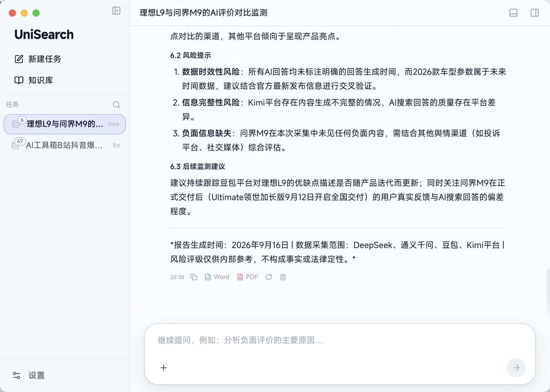Viewport: 550px width, 392px height.
Task: Focus the 继续提问 input field
Action: [340, 340]
